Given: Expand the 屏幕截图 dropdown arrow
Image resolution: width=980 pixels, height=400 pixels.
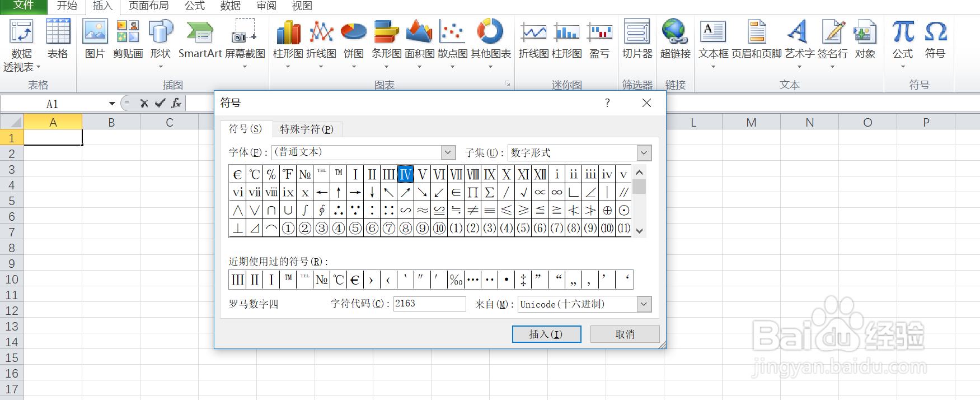Looking at the screenshot, I should (245, 67).
